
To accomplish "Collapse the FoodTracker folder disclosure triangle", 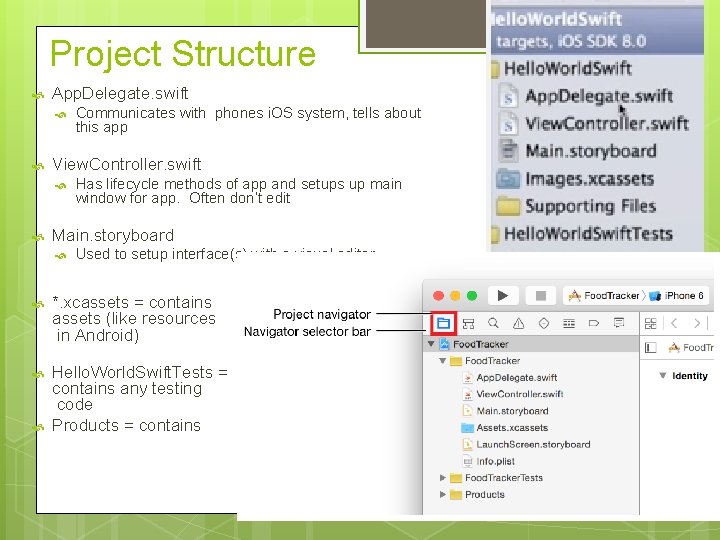I will click(443, 360).
